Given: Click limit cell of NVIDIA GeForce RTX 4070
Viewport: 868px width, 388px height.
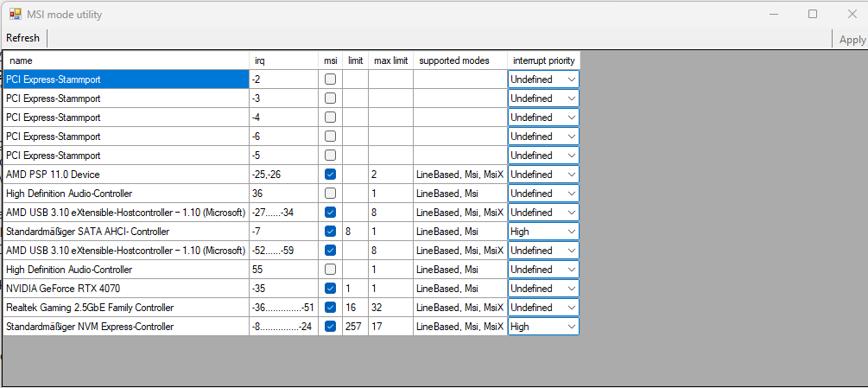Looking at the screenshot, I should tap(355, 289).
